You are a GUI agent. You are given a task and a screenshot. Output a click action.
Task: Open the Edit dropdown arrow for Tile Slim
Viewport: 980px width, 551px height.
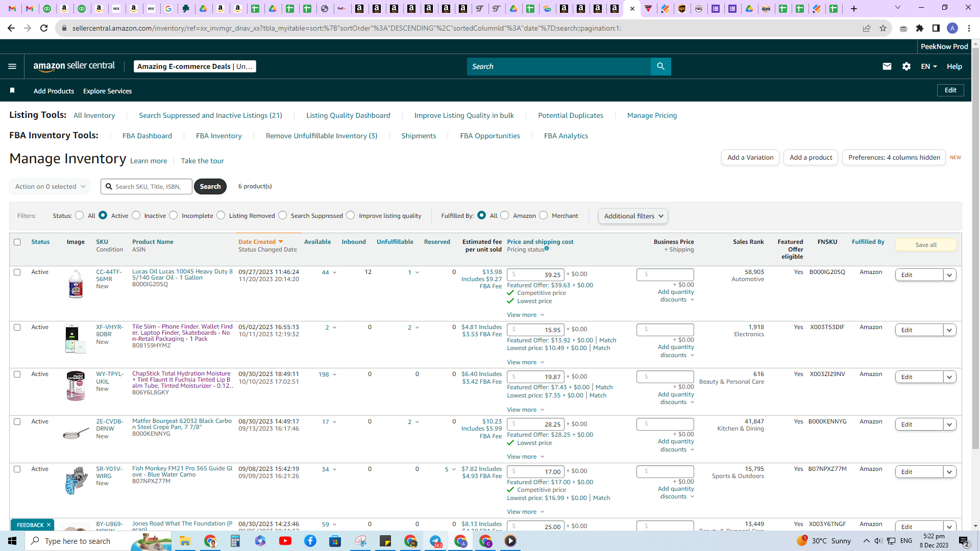(949, 330)
